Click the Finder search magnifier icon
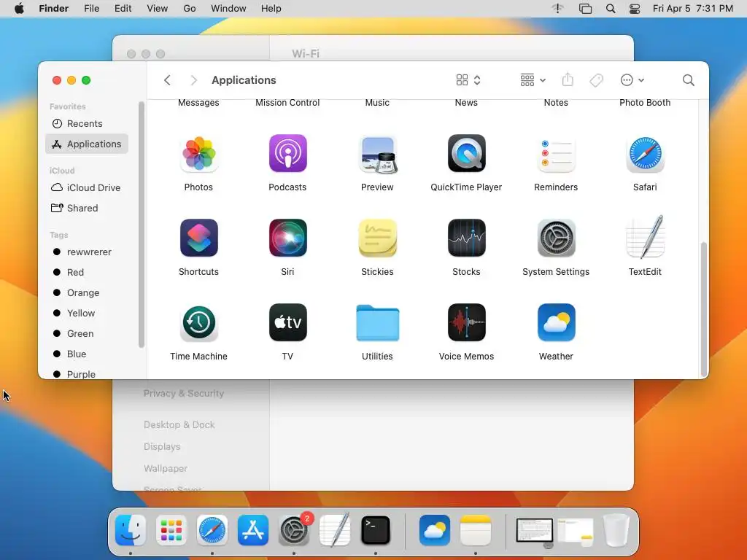The width and height of the screenshot is (747, 560). click(688, 80)
